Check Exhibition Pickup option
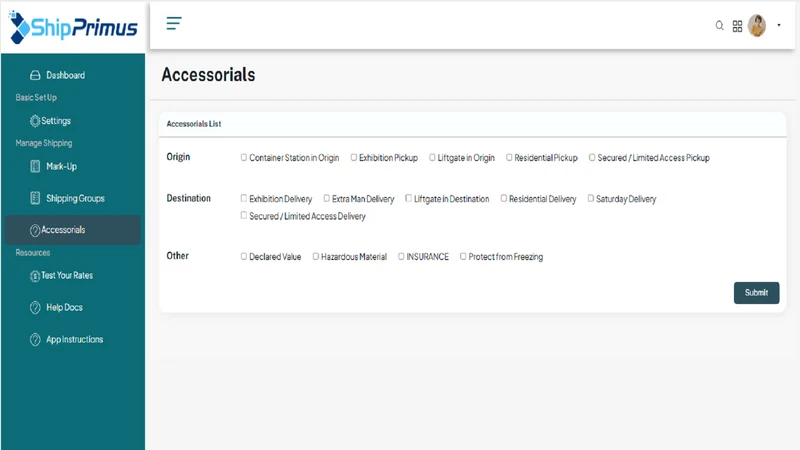The image size is (800, 450). 354,157
